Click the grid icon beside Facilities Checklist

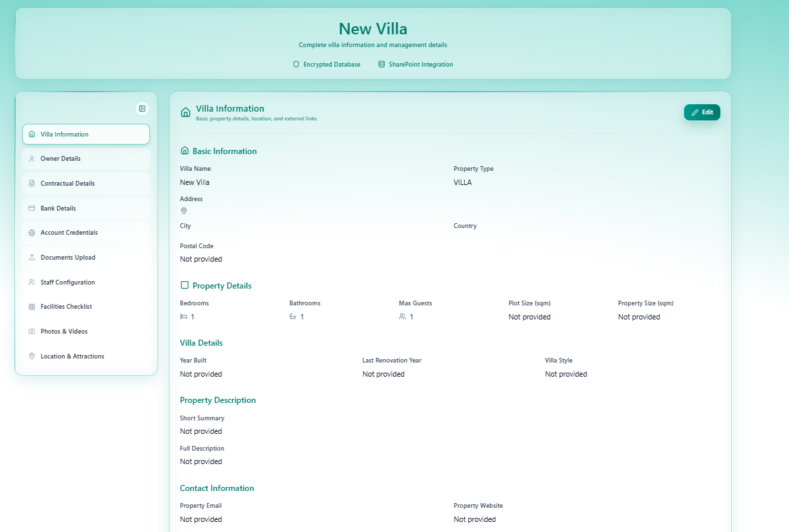(32, 307)
